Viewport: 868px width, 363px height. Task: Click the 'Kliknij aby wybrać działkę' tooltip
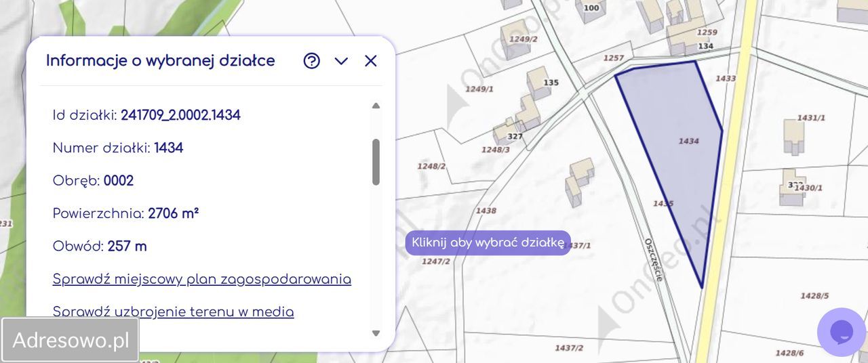click(488, 243)
